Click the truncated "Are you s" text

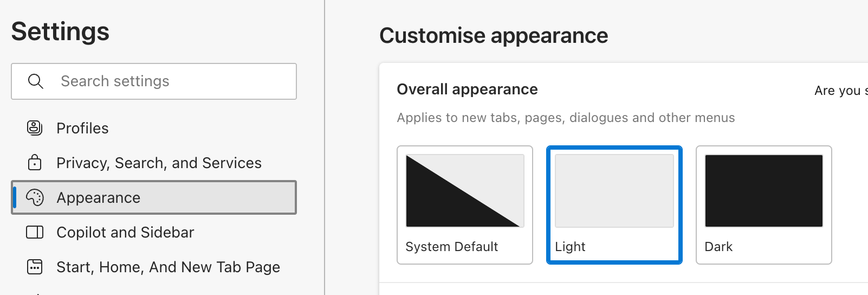(x=841, y=91)
